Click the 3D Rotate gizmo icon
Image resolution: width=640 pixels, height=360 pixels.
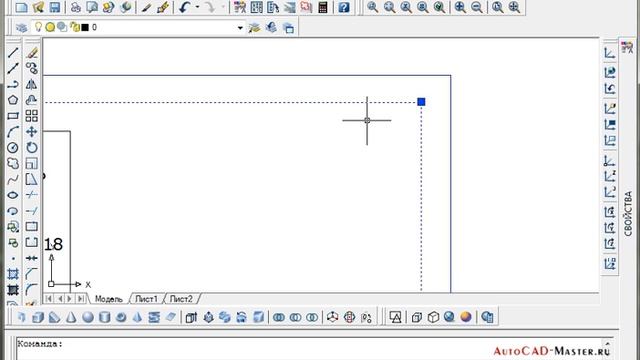click(349, 317)
